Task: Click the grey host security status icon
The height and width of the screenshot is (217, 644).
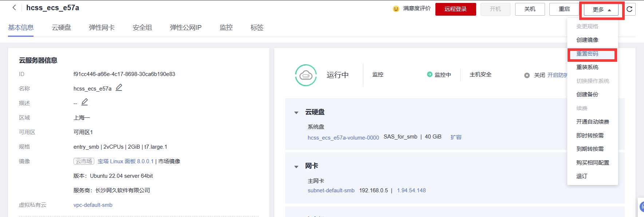Action: coord(527,75)
